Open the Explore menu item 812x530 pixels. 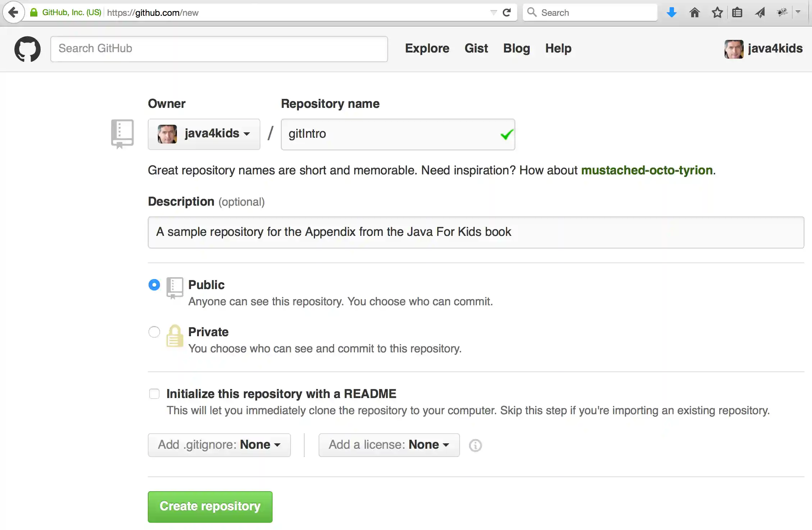(x=427, y=49)
